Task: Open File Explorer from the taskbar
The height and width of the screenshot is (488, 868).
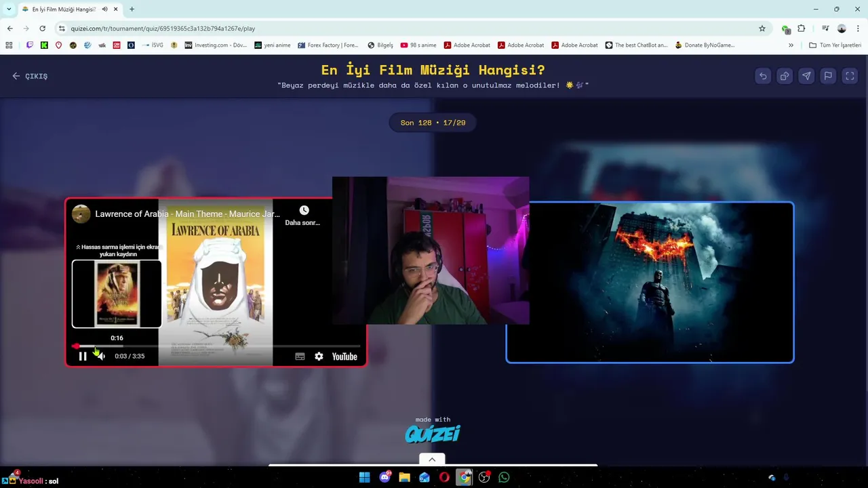Action: 405,477
